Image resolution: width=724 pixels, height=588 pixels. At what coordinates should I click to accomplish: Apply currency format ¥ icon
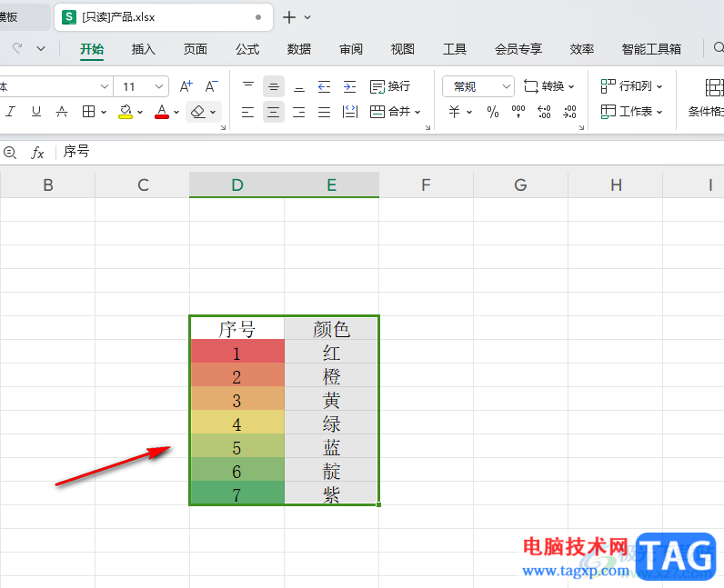455,112
